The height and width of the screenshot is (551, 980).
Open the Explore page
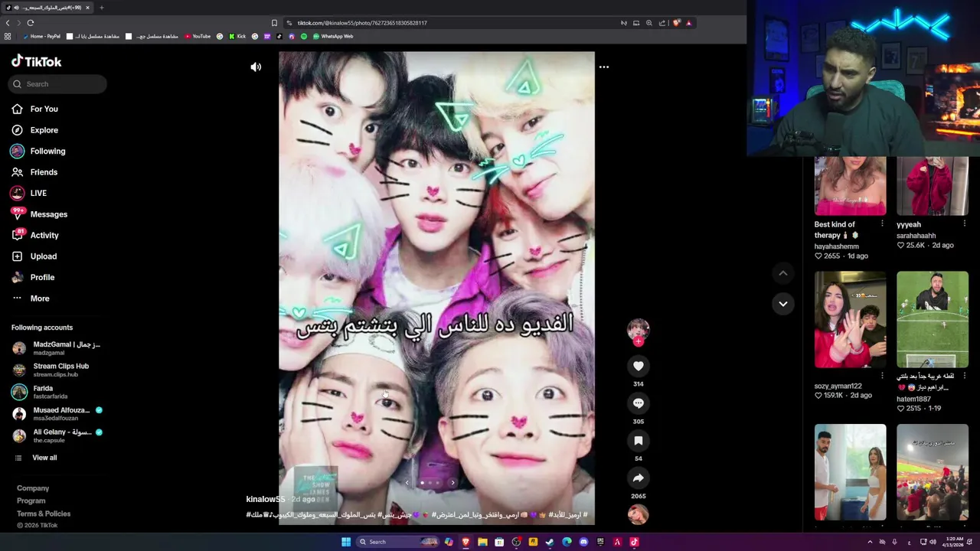click(44, 130)
